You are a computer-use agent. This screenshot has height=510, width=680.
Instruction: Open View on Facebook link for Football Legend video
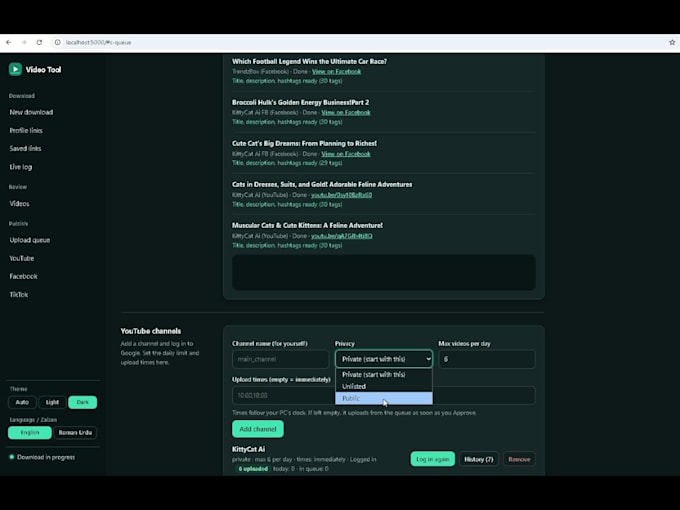pyautogui.click(x=337, y=72)
